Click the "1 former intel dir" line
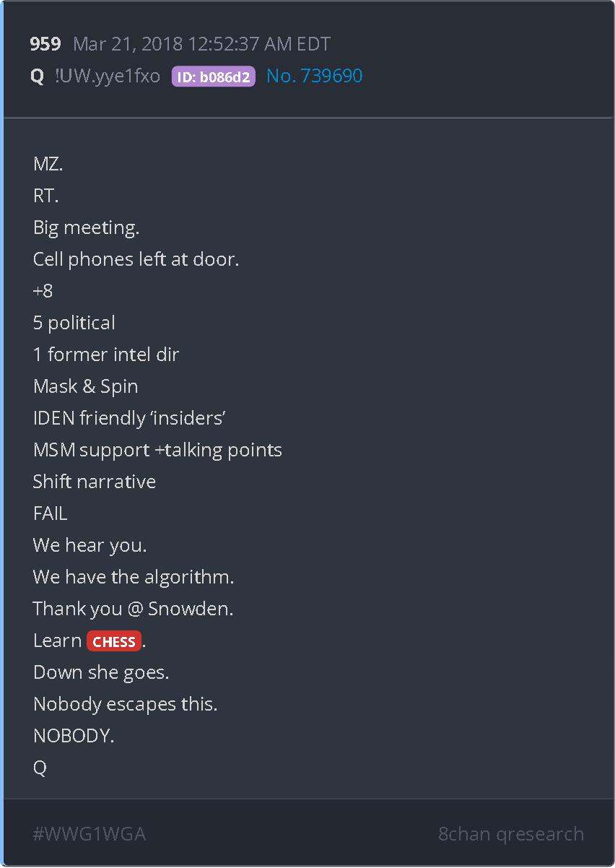 [x=106, y=355]
